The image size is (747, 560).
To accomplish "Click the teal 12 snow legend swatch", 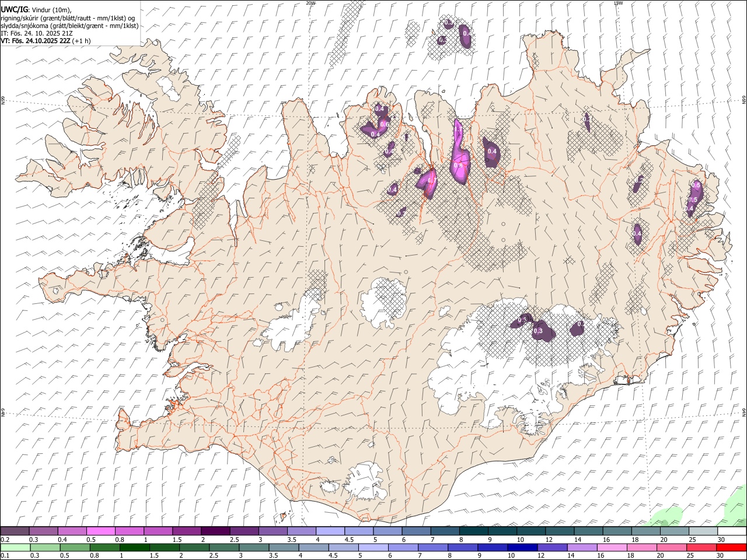I will coord(560,531).
